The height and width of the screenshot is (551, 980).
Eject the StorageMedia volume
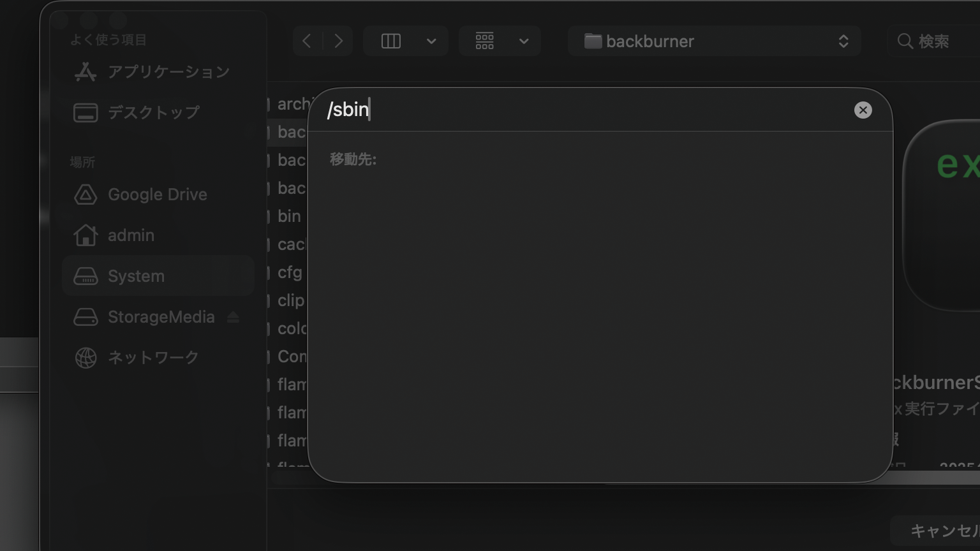coord(233,317)
